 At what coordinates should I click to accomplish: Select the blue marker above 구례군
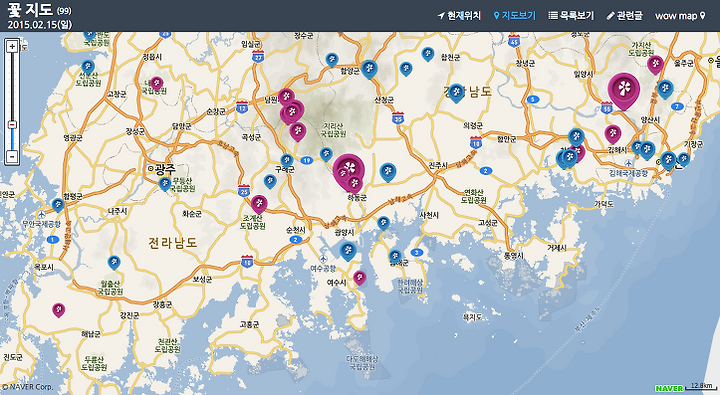pyautogui.click(x=287, y=161)
